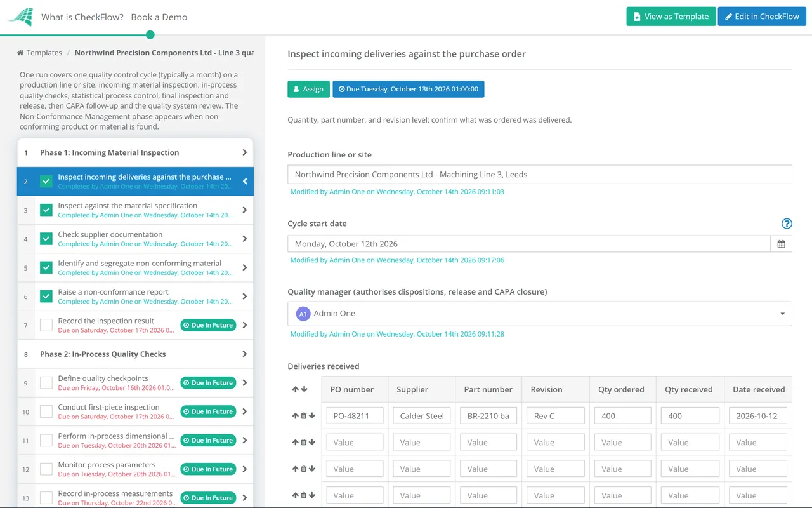The image size is (812, 508).
Task: Click trash icon on second Deliveries received row
Action: [303, 443]
